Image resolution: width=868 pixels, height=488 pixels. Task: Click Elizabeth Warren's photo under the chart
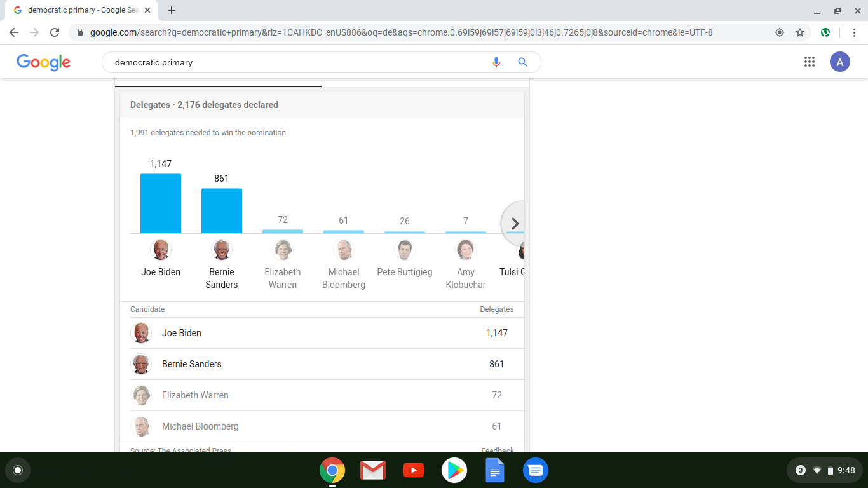coord(283,250)
